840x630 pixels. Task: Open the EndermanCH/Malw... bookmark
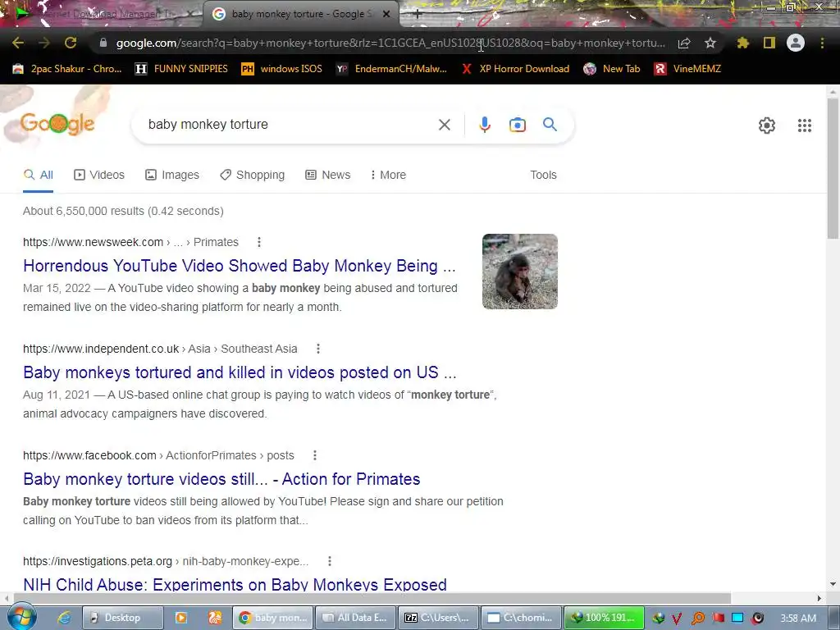coord(391,69)
